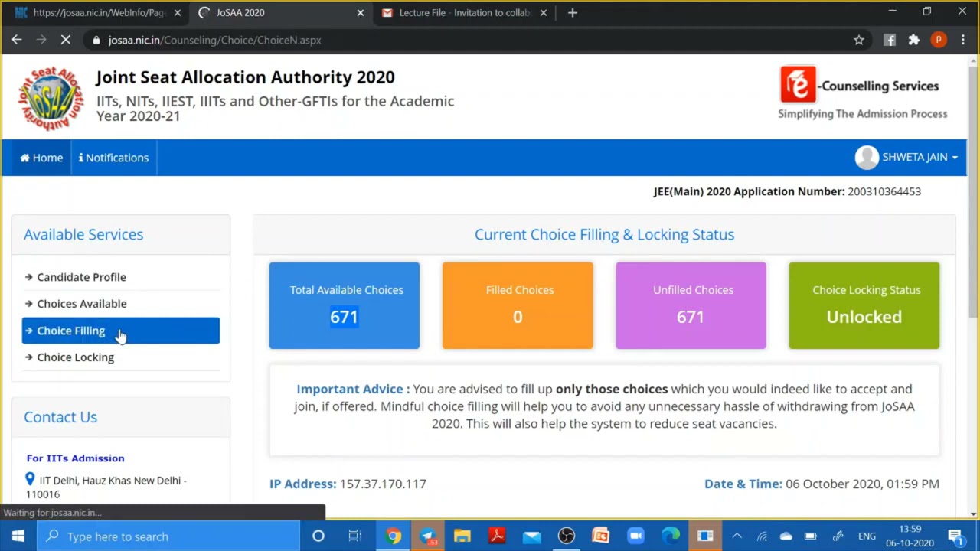980x551 pixels.
Task: Open Chrome from the taskbar
Action: (393, 536)
